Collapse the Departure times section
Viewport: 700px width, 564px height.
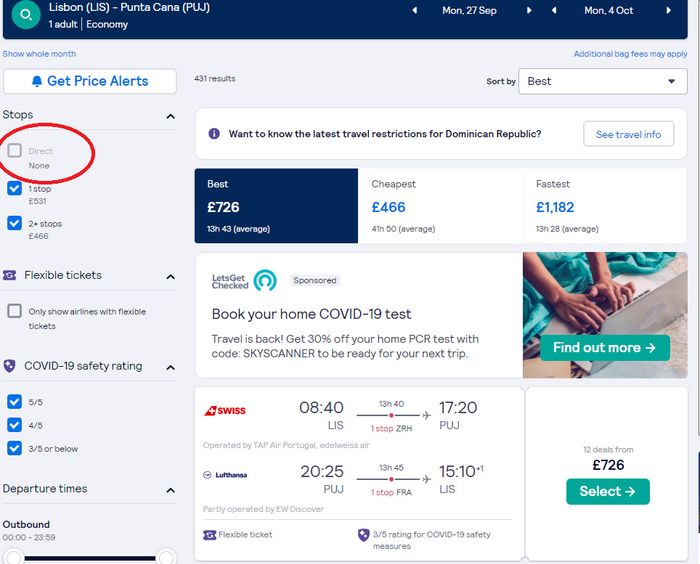(170, 489)
